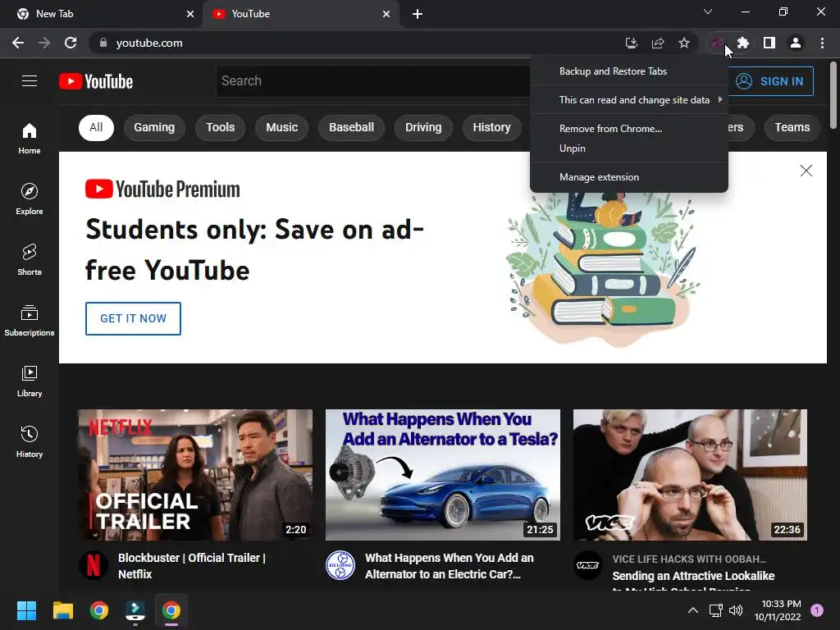Viewport: 840px width, 630px height.
Task: Toggle Chrome side panel icon
Action: tap(769, 43)
